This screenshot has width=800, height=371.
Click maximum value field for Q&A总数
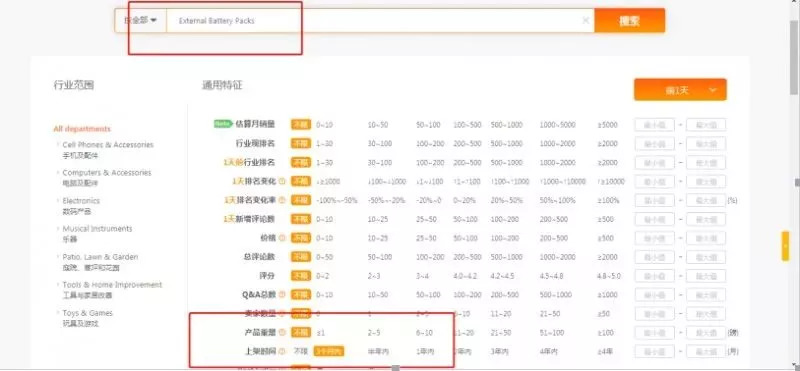pyautogui.click(x=706, y=294)
